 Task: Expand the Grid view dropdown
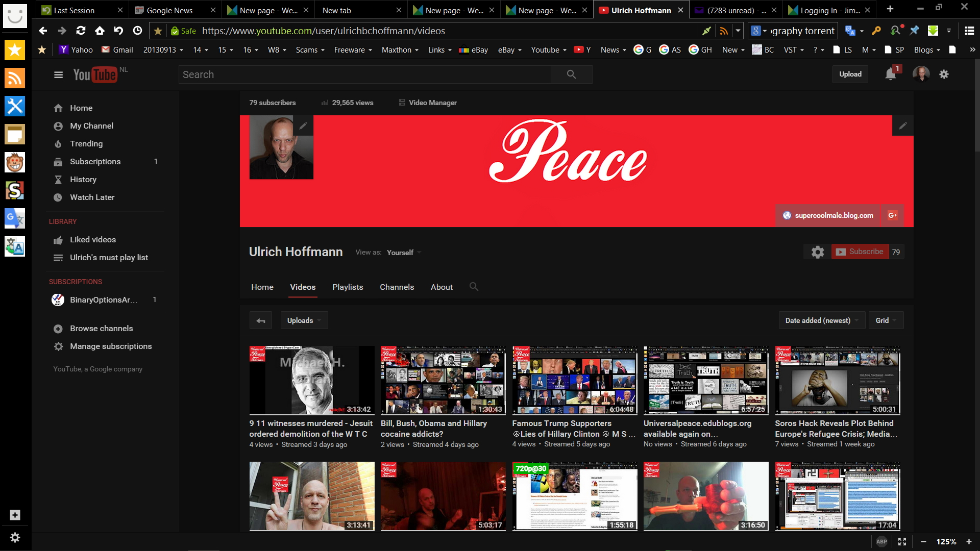click(x=886, y=320)
